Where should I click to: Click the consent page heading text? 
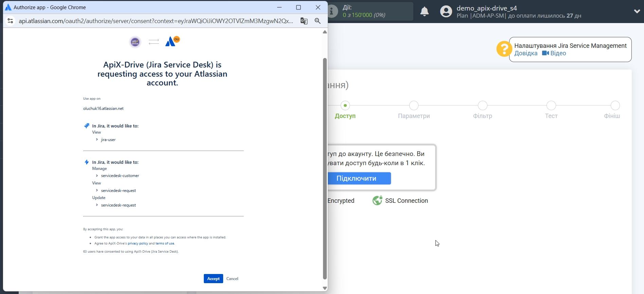pos(162,74)
